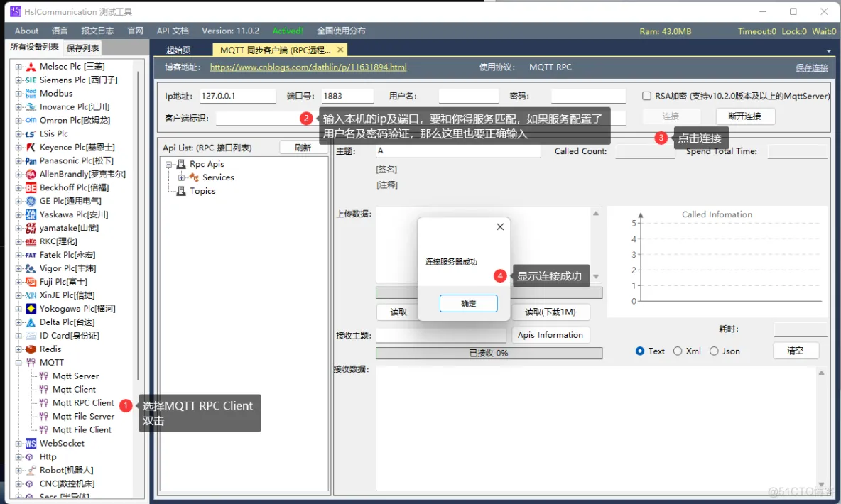The image size is (841, 504).
Task: Collapse the Rpc Apis node
Action: pyautogui.click(x=168, y=164)
